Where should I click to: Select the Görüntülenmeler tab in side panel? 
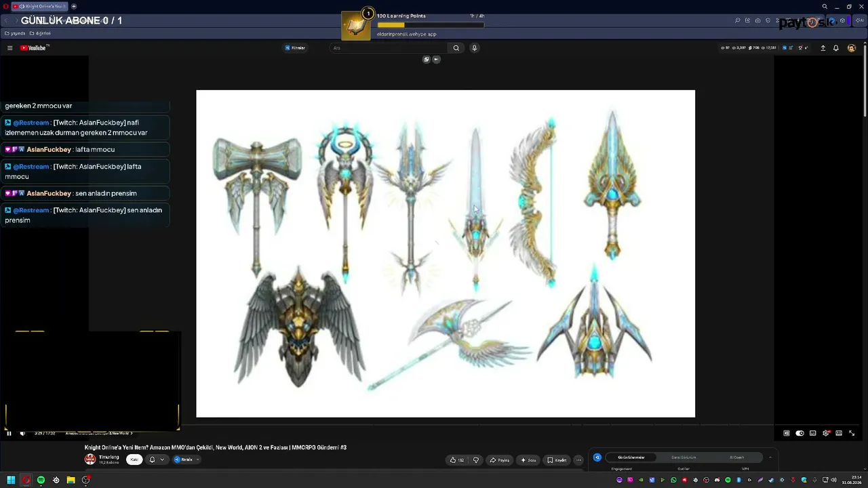pos(631,457)
